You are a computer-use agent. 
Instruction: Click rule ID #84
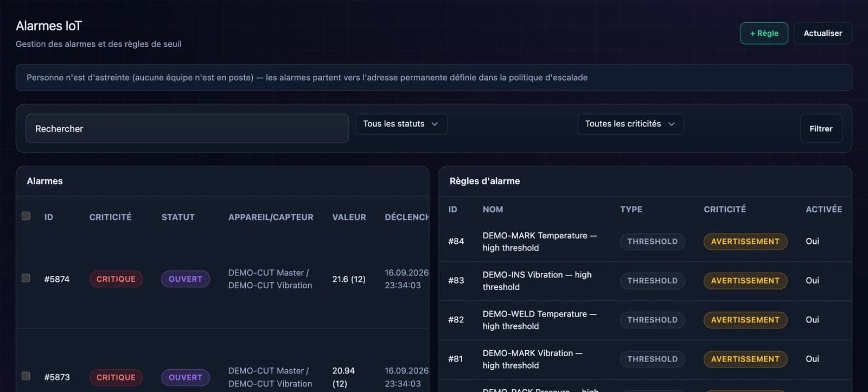pos(456,242)
